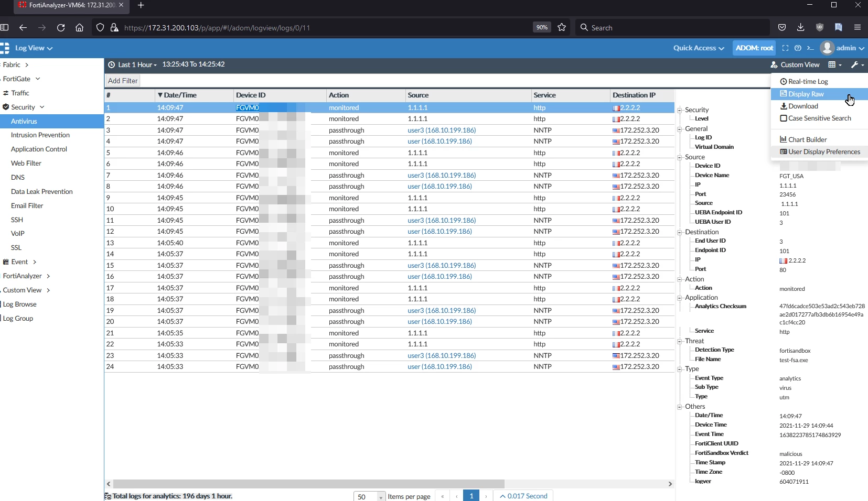Go back with browser back arrow
The image size is (868, 501).
pyautogui.click(x=23, y=28)
